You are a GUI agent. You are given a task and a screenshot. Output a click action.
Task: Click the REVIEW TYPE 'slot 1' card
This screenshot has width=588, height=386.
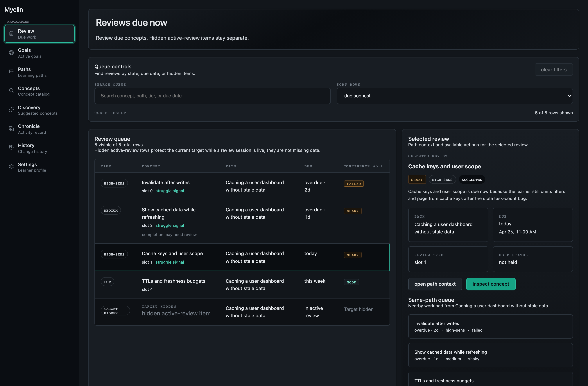pyautogui.click(x=448, y=259)
